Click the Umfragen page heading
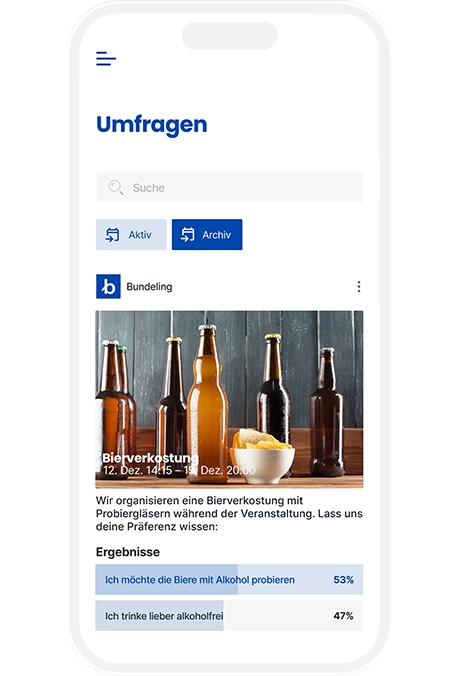Screen dimensions: 459x676 point(152,125)
